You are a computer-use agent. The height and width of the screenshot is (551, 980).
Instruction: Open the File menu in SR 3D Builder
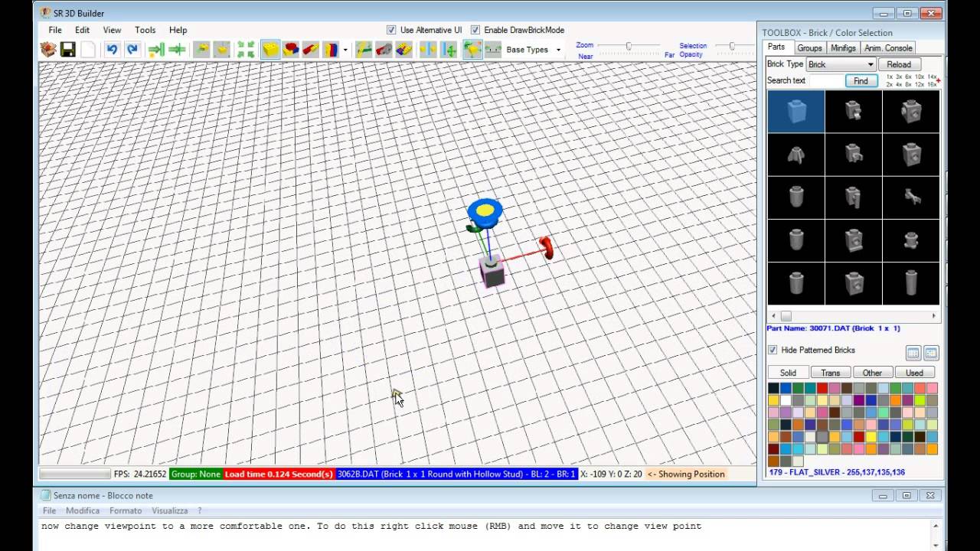click(x=55, y=30)
